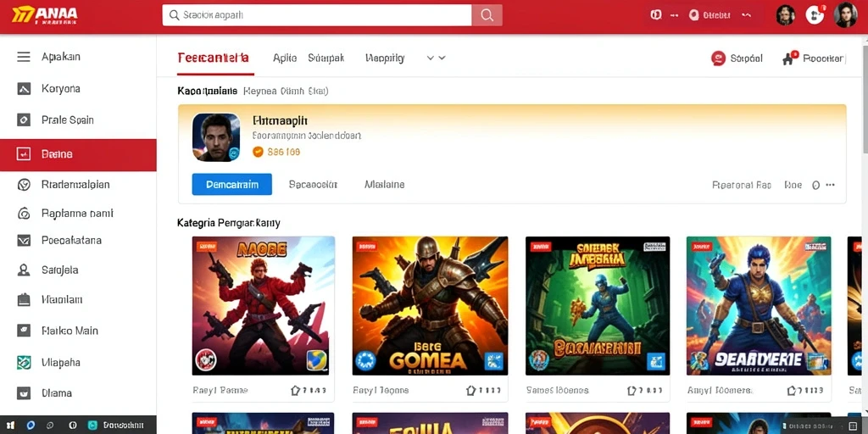
Task: Open the featured app thumbnail with man's face
Action: (x=216, y=137)
